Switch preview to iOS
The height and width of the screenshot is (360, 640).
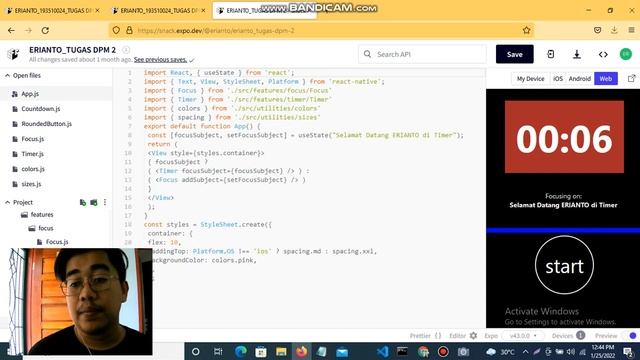point(558,79)
